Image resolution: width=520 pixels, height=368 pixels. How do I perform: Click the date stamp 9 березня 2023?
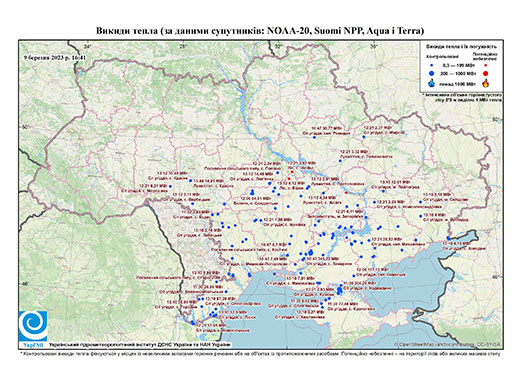55,57
